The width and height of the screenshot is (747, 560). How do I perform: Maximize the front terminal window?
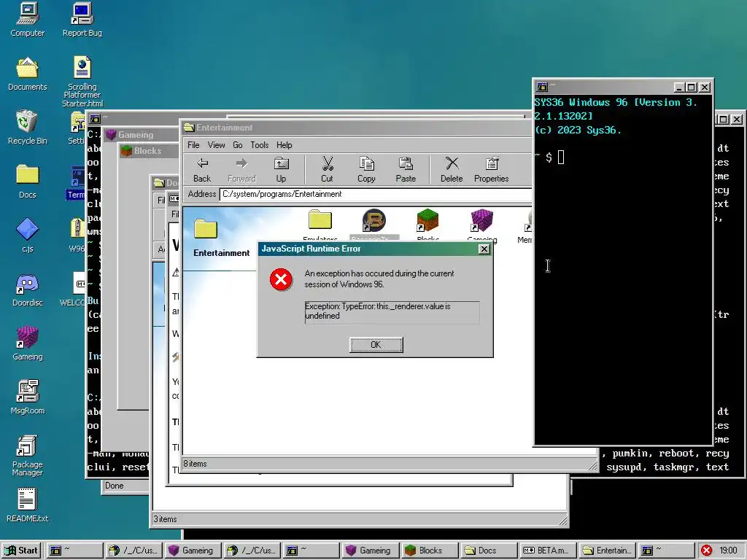692,87
